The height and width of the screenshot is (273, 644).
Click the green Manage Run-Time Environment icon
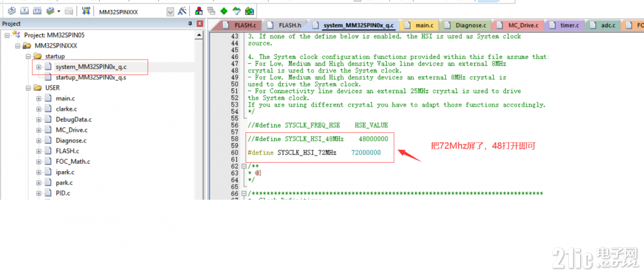coord(224,11)
